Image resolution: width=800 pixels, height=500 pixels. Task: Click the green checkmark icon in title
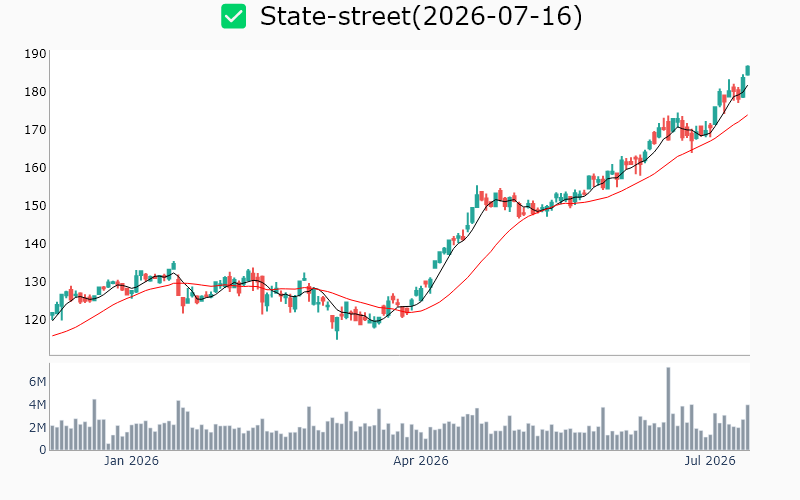coord(233,16)
